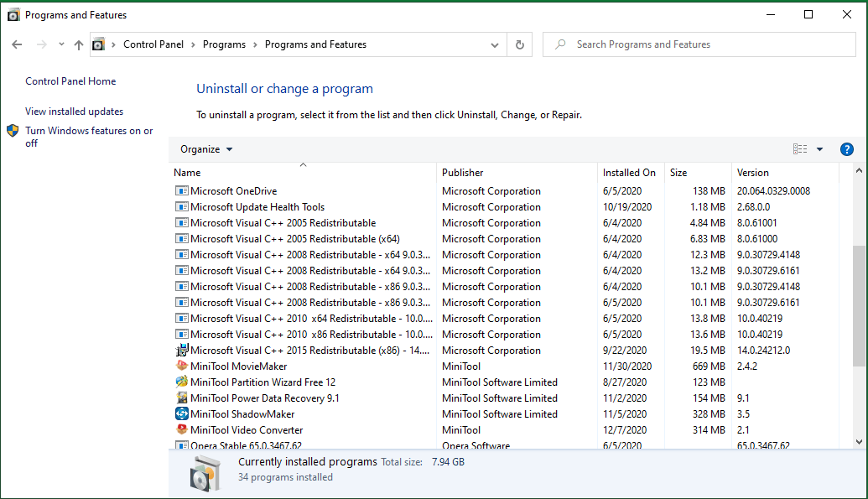Navigate to Control Panel breadcrumb
Viewport: 868px width, 499px height.
pos(153,44)
